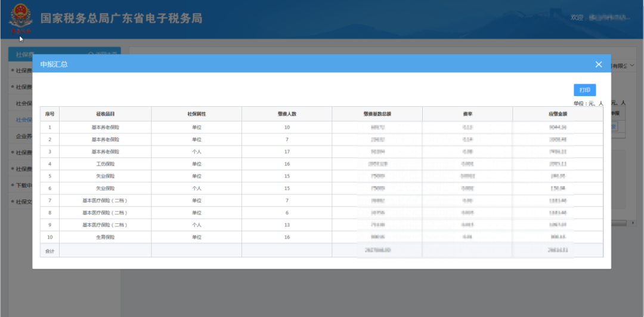This screenshot has height=317, width=644.
Task: Select row 6 失业保险 个人
Action: tap(321, 188)
